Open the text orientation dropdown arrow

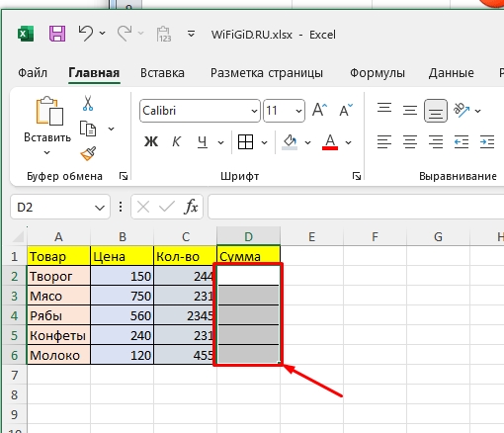477,111
